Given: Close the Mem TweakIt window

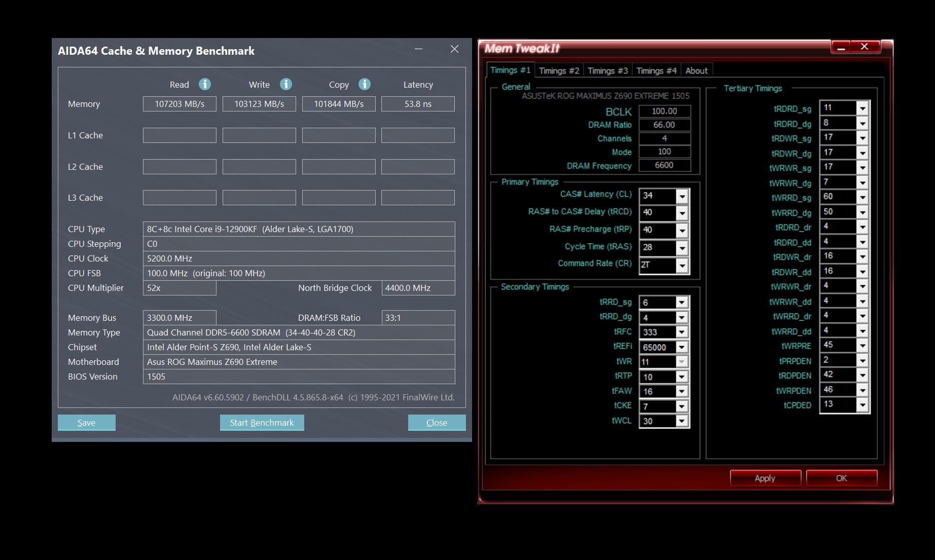Looking at the screenshot, I should tap(865, 47).
